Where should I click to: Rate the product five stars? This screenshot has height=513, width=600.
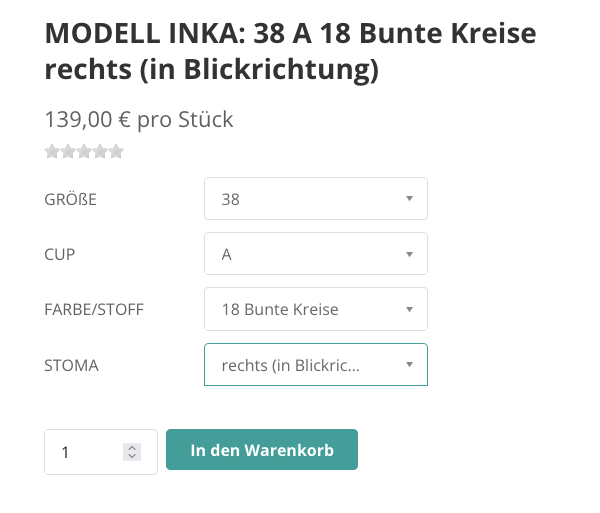(x=116, y=152)
